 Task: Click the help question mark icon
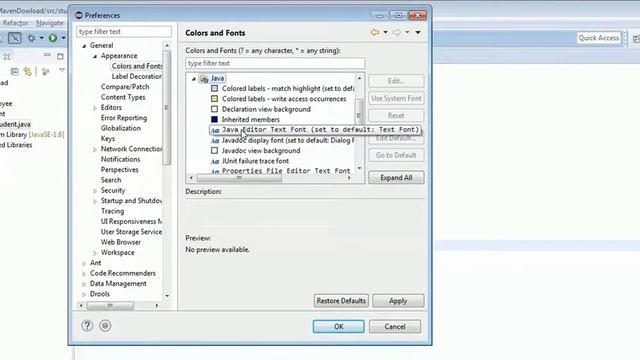pos(87,326)
